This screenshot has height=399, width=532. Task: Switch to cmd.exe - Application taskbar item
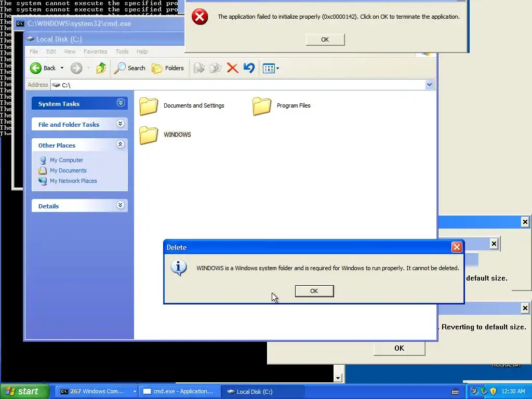[x=179, y=392]
